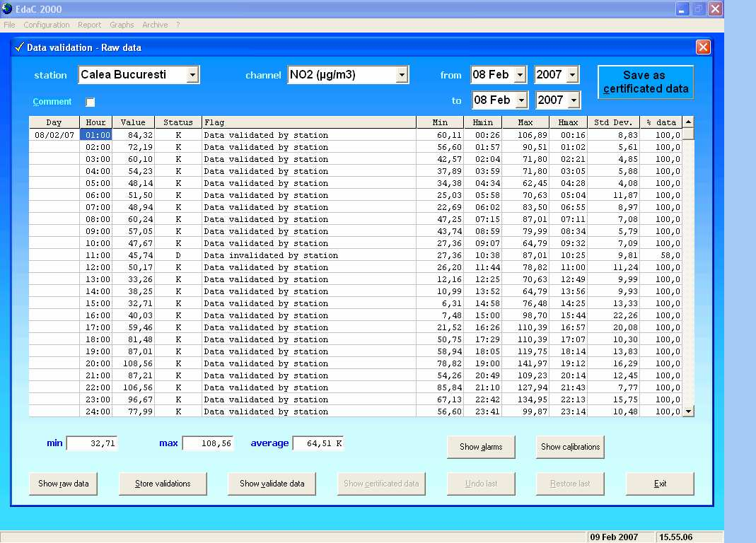
Task: Click Show alarms button
Action: coord(481,447)
